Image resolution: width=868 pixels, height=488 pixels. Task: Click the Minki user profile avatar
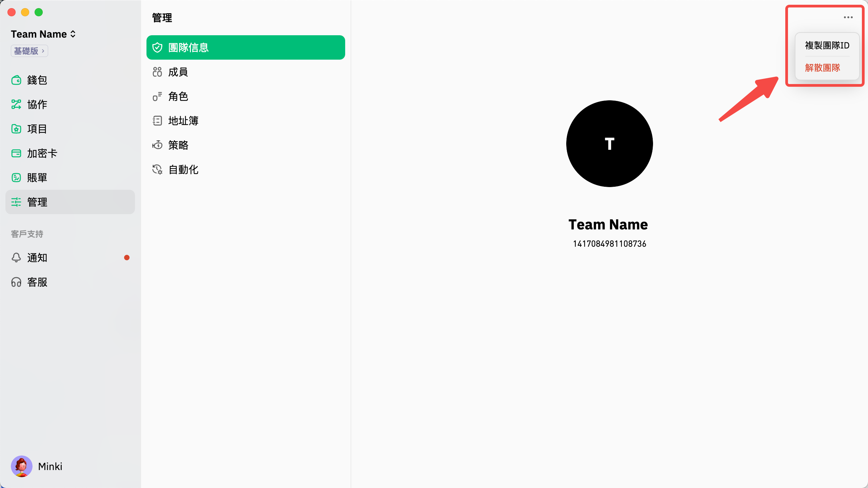[22, 466]
